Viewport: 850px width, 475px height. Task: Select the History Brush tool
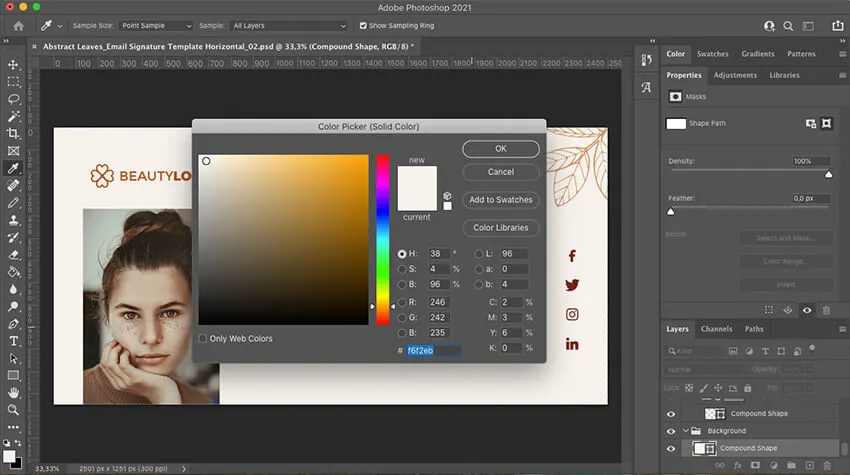click(14, 238)
